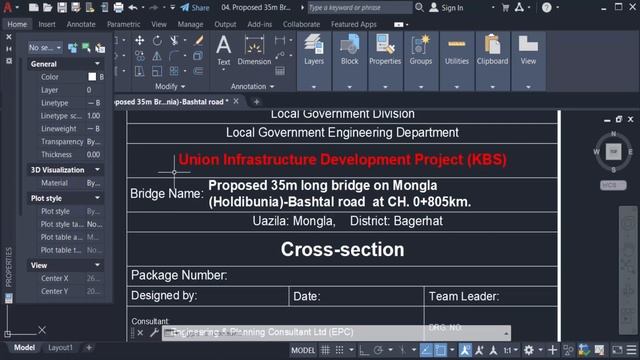Image resolution: width=640 pixels, height=360 pixels.
Task: Click the Offset tool icon
Action: [x=198, y=71]
